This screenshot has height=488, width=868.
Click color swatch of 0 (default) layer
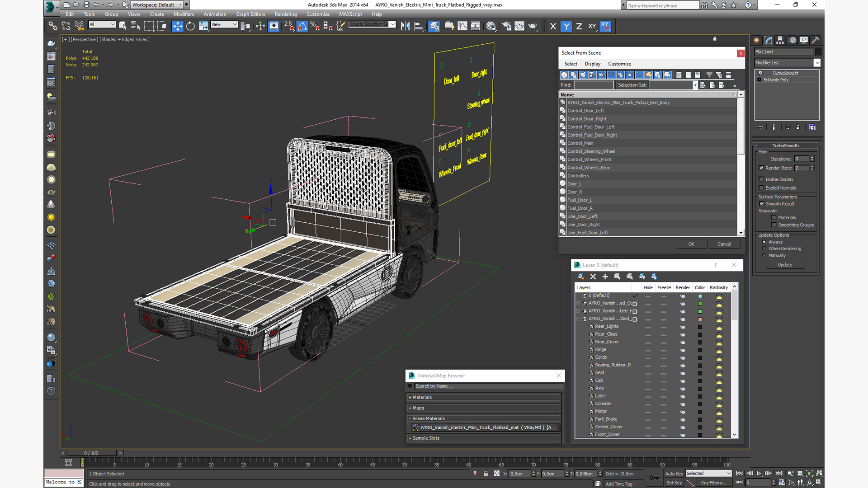pos(700,296)
